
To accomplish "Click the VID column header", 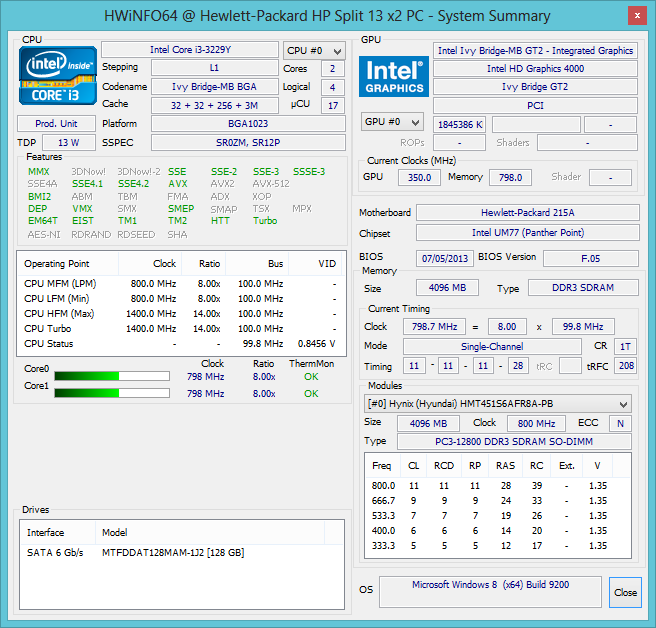I will pyautogui.click(x=315, y=264).
